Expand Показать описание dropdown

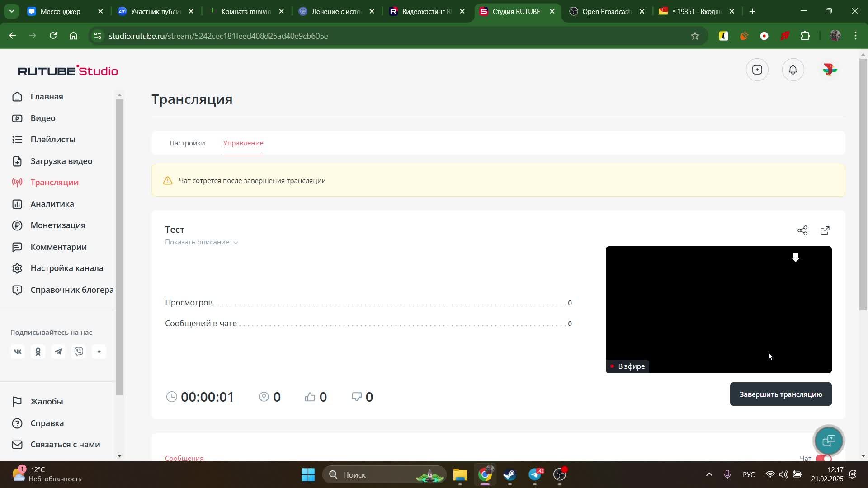[x=201, y=242]
